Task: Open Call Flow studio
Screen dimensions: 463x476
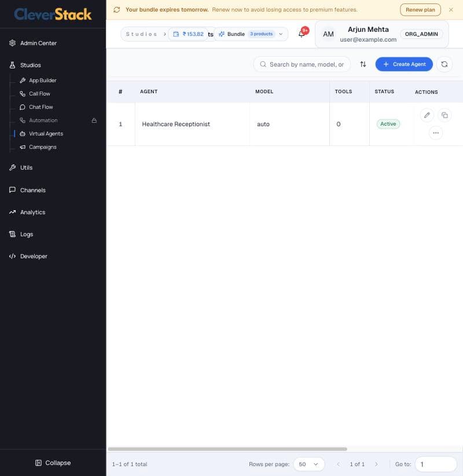Action: (39, 94)
